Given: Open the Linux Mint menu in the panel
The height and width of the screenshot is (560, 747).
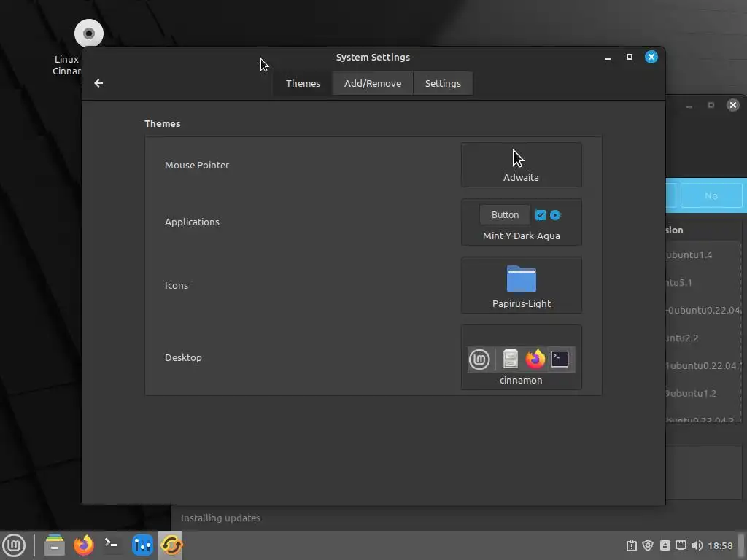Looking at the screenshot, I should 14,545.
